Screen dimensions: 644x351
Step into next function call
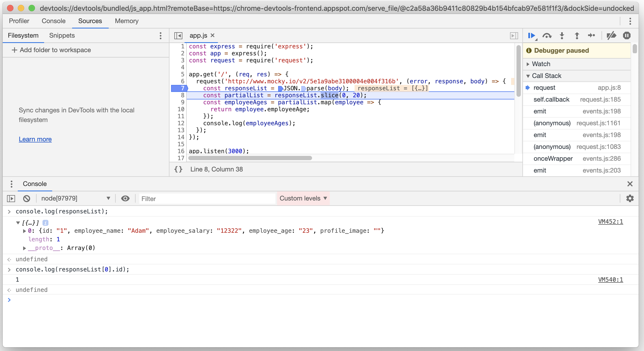562,35
